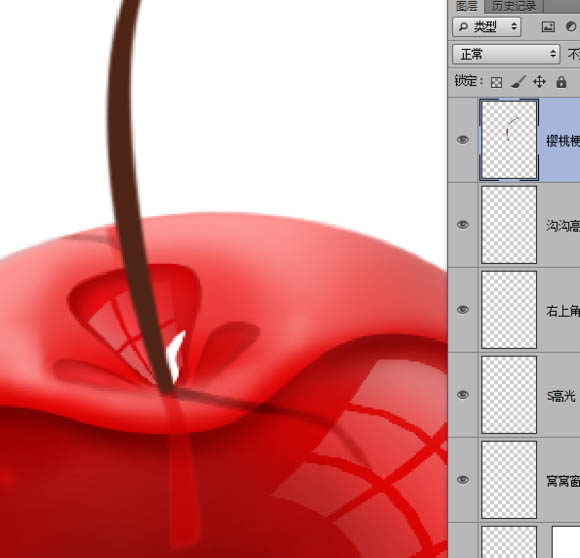This screenshot has width=580, height=558.
Task: Select the 樱桃梗 layer thumbnail
Action: pyautogui.click(x=509, y=140)
